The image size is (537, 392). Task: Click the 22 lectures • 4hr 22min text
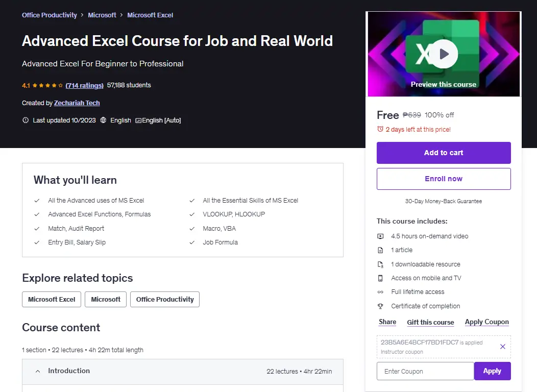click(299, 372)
